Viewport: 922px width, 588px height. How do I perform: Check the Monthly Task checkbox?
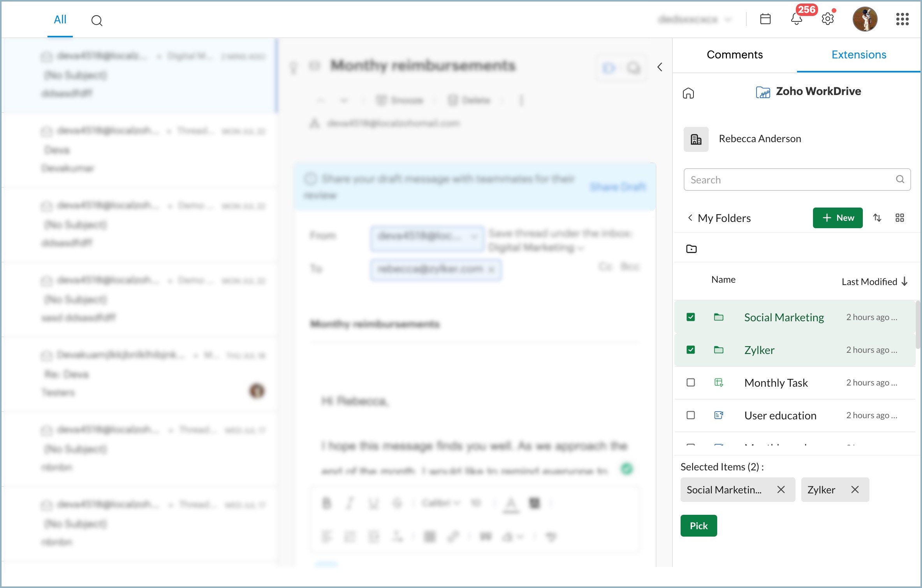tap(691, 382)
